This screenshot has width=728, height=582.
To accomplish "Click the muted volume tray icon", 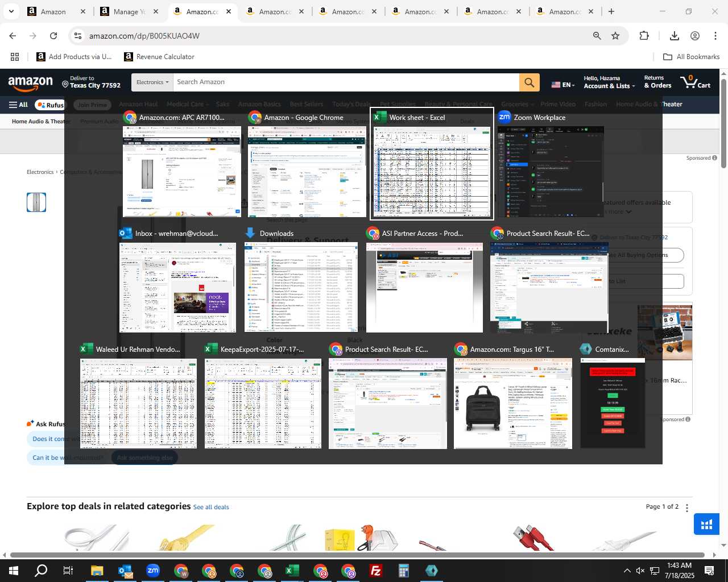I will [640, 571].
